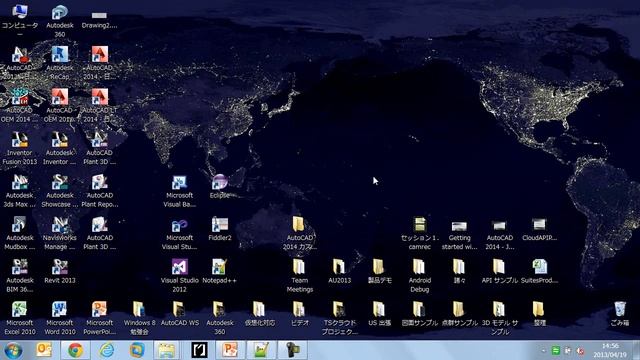This screenshot has width=640, height=360.
Task: Select the AutoCAD WS folder
Action: point(179,313)
